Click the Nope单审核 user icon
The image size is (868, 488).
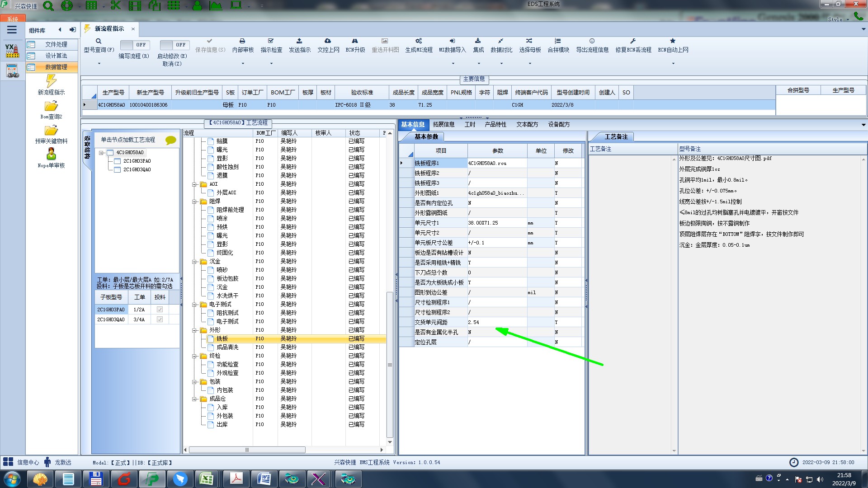(x=51, y=155)
